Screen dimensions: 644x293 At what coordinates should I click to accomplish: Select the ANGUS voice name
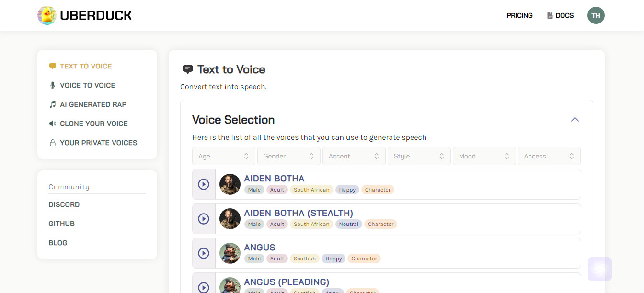[x=260, y=248]
